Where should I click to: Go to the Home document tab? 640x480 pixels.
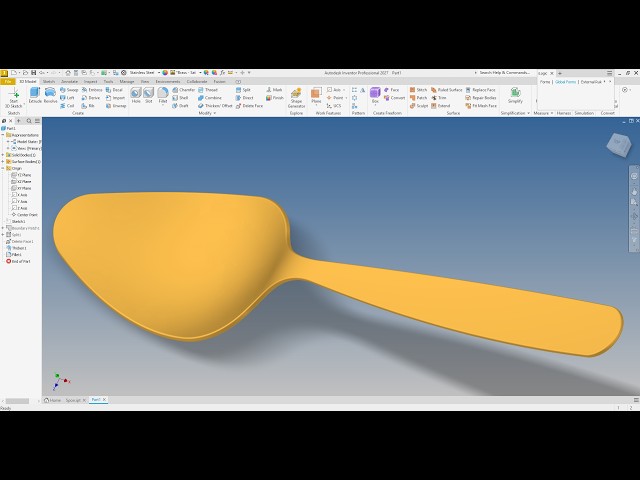point(53,400)
